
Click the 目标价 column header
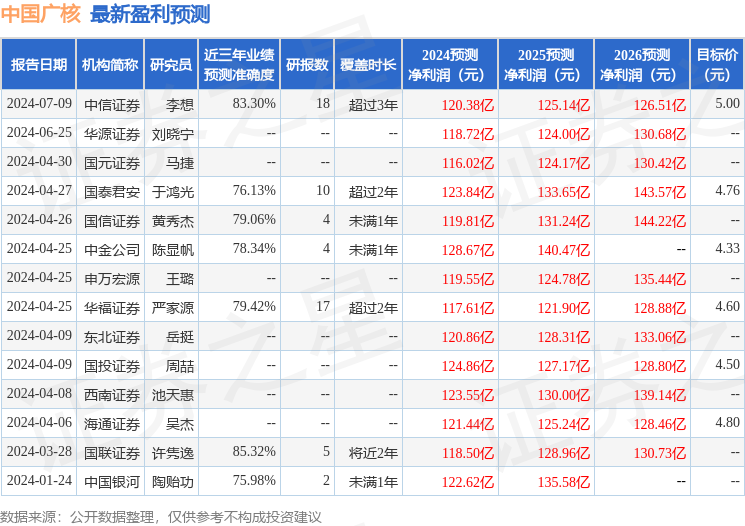coord(716,65)
